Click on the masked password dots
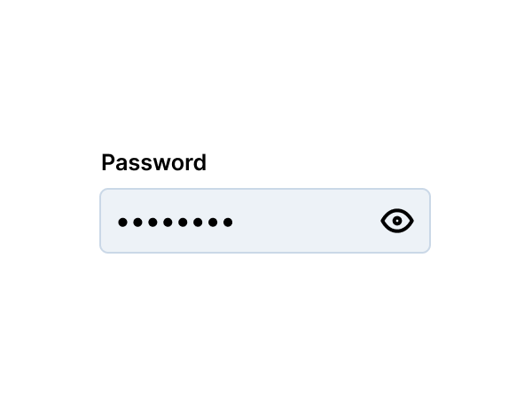Screen dimensions: 532x399 pyautogui.click(x=175, y=223)
